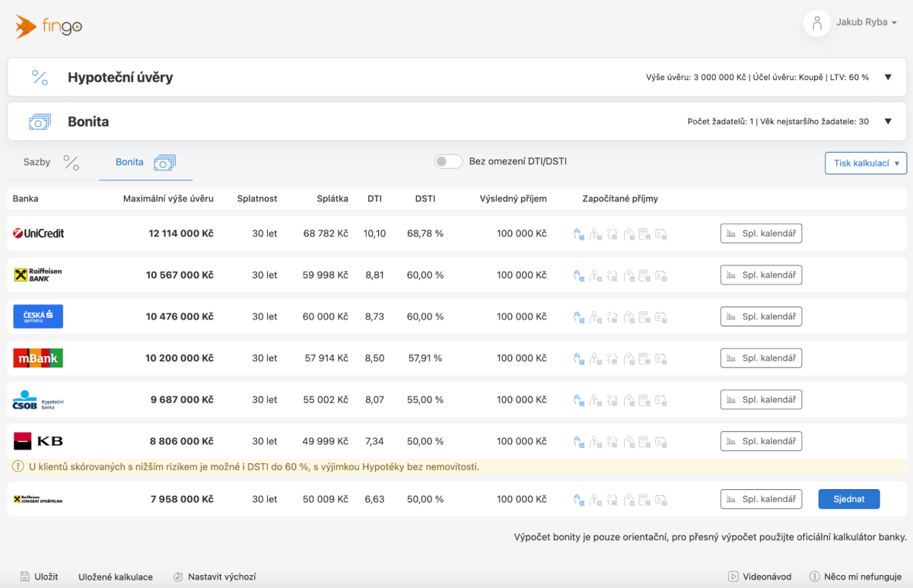913x588 pixels.
Task: View Spl. kalendář for mBank
Action: (761, 358)
